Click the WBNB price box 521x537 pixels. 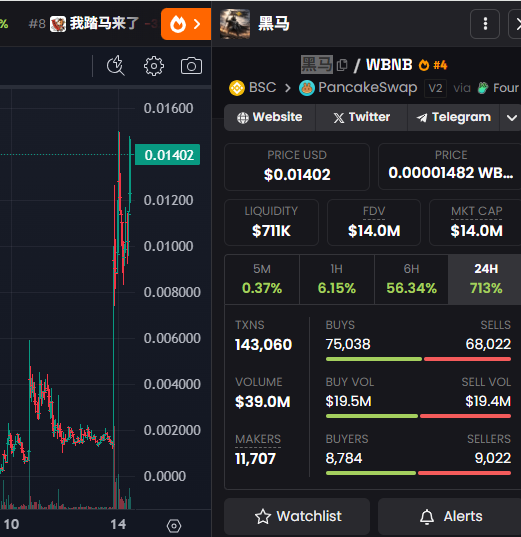[449, 167]
